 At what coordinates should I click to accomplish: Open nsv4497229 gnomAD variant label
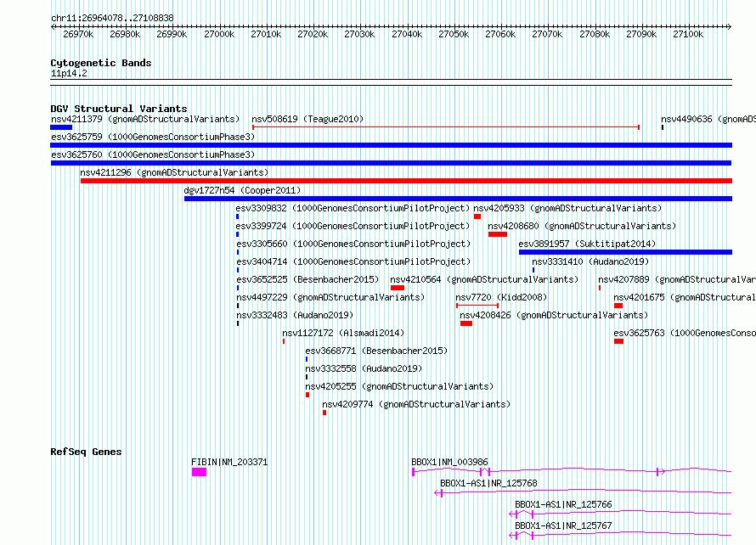click(330, 297)
